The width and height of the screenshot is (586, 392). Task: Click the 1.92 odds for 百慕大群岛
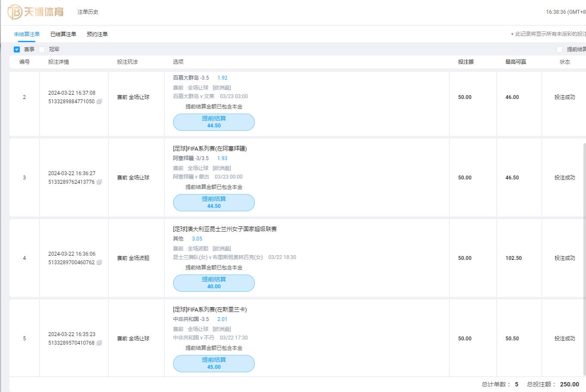(x=222, y=78)
